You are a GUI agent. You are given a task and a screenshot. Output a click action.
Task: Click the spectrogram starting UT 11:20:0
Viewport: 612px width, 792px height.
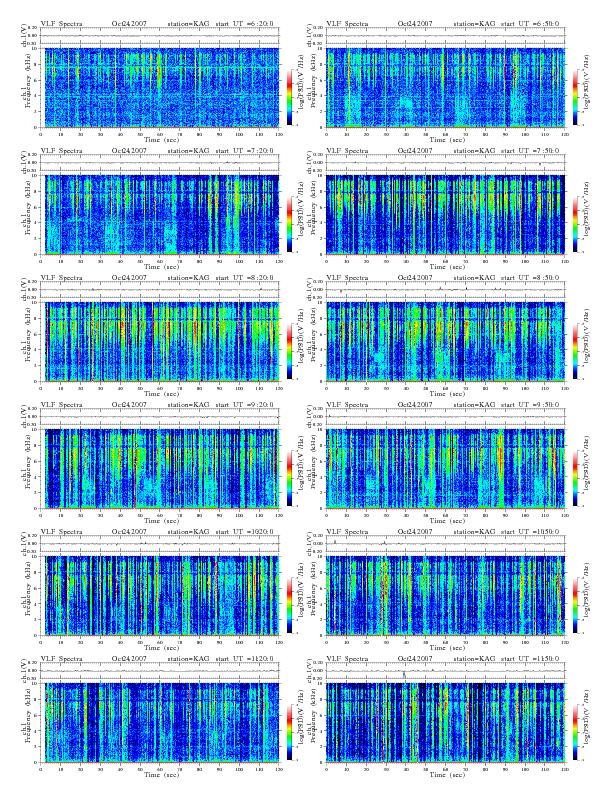(x=160, y=722)
